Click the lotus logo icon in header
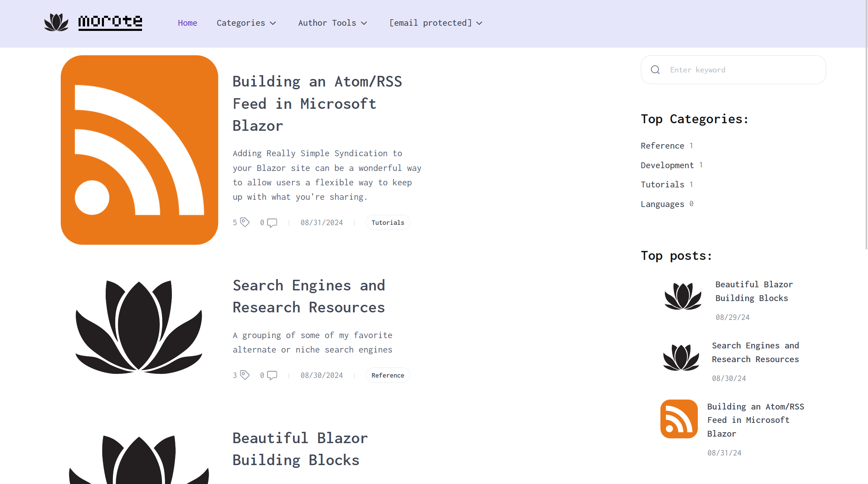This screenshot has width=868, height=484. (56, 23)
